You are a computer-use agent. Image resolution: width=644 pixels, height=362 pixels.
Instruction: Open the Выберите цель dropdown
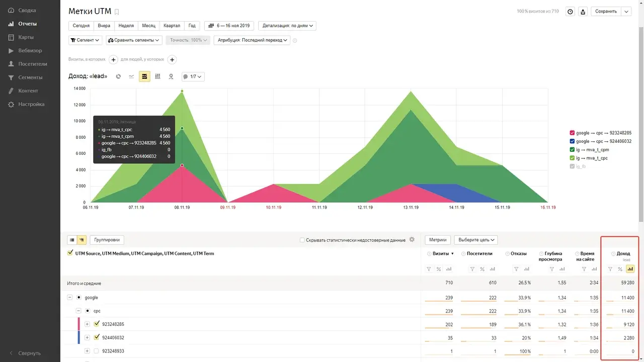coord(476,240)
